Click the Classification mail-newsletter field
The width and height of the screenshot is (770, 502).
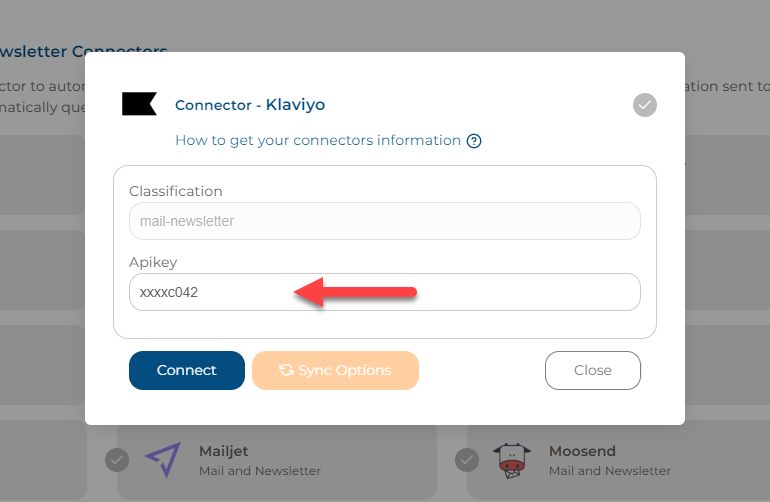[x=385, y=221]
